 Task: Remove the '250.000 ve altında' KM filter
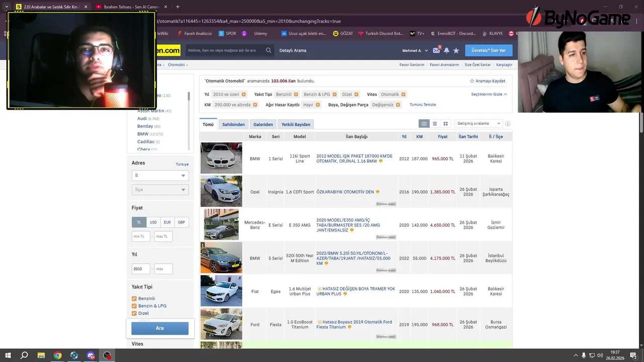255,105
